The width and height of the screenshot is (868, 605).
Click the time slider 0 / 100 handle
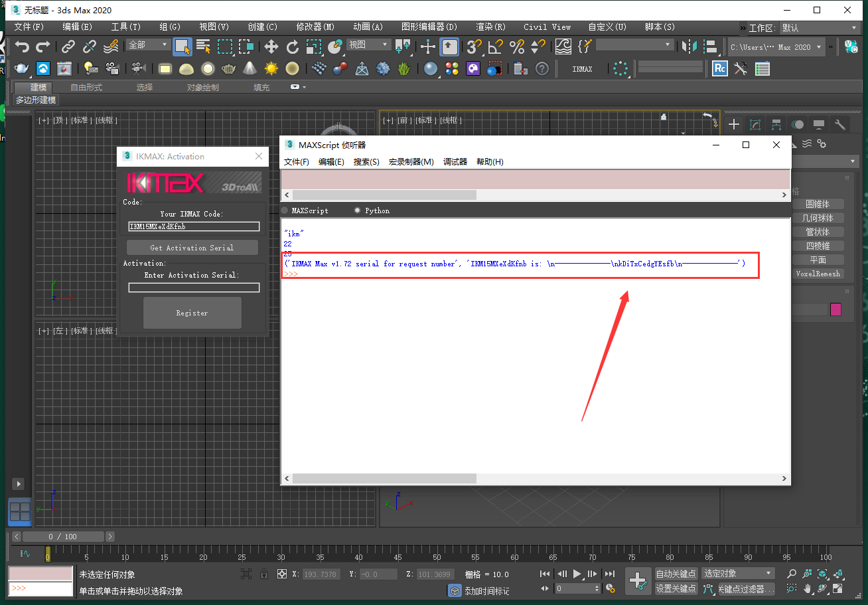click(x=63, y=537)
